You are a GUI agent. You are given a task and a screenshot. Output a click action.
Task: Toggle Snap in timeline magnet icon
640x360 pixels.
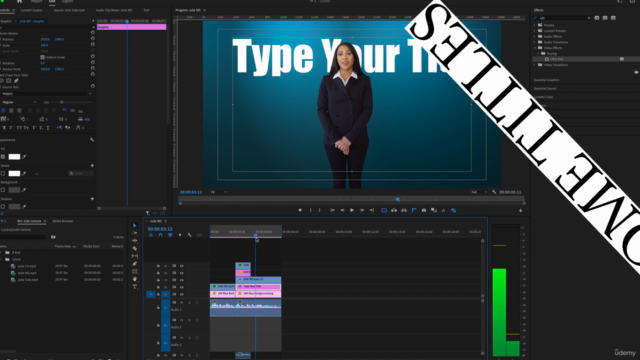pyautogui.click(x=160, y=235)
